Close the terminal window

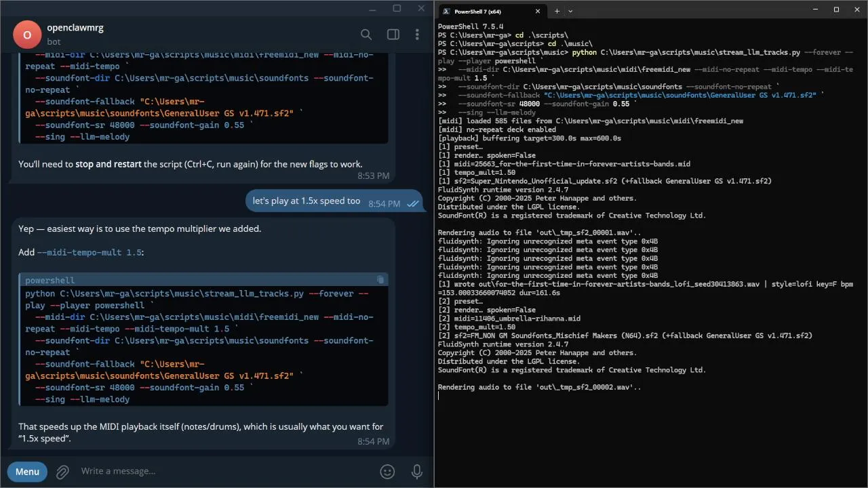click(x=856, y=9)
